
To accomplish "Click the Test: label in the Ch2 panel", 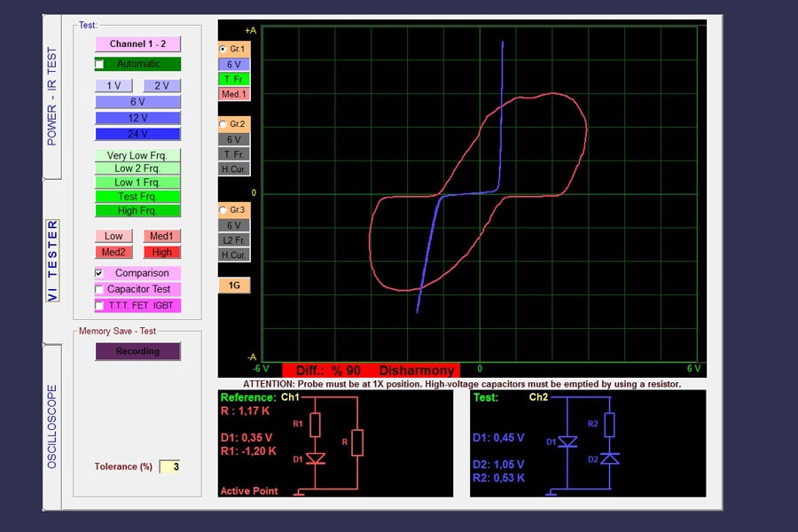I will tap(486, 397).
